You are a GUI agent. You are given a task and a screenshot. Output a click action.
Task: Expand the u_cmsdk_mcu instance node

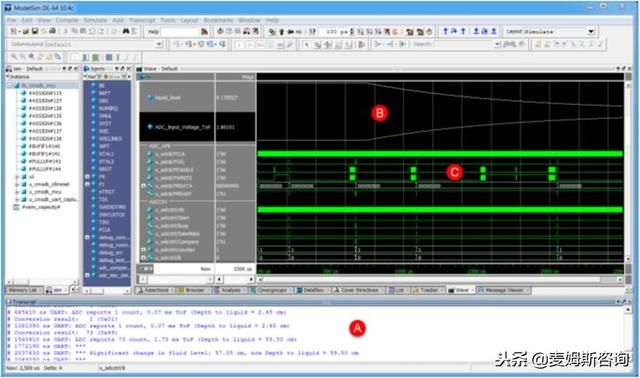click(x=17, y=191)
